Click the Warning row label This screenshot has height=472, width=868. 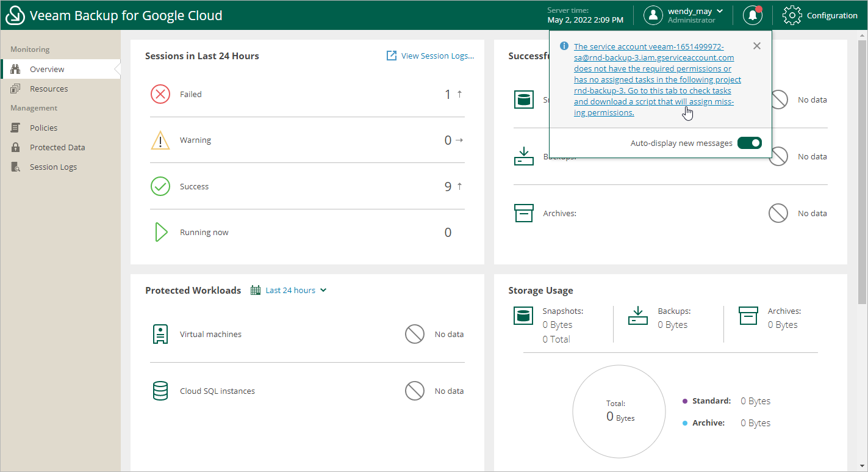(195, 140)
